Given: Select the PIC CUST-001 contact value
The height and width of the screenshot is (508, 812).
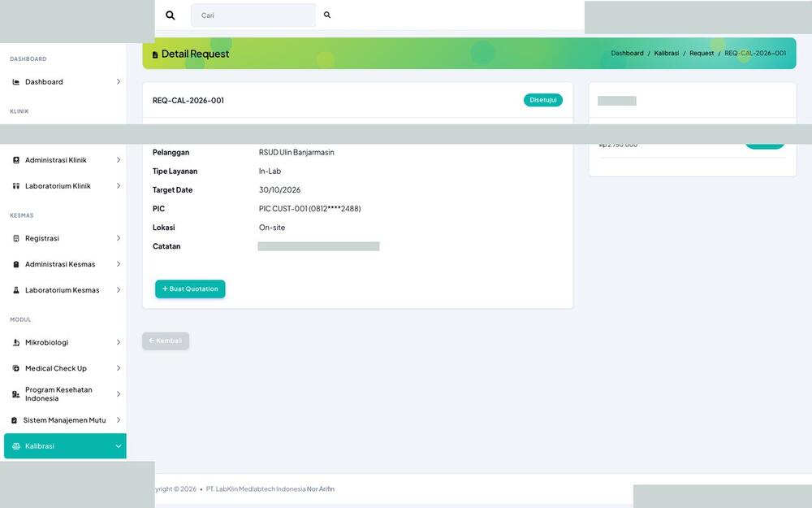Looking at the screenshot, I should click(309, 209).
